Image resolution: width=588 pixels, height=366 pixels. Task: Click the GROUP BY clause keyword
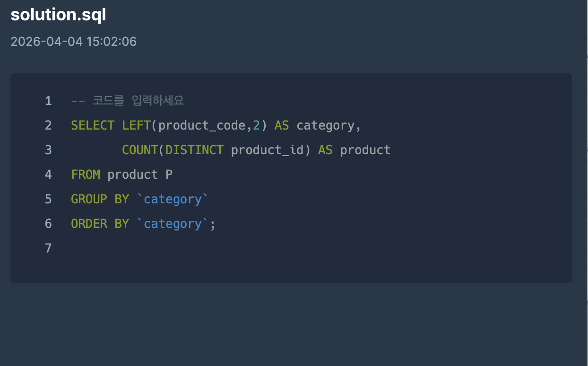tap(100, 199)
